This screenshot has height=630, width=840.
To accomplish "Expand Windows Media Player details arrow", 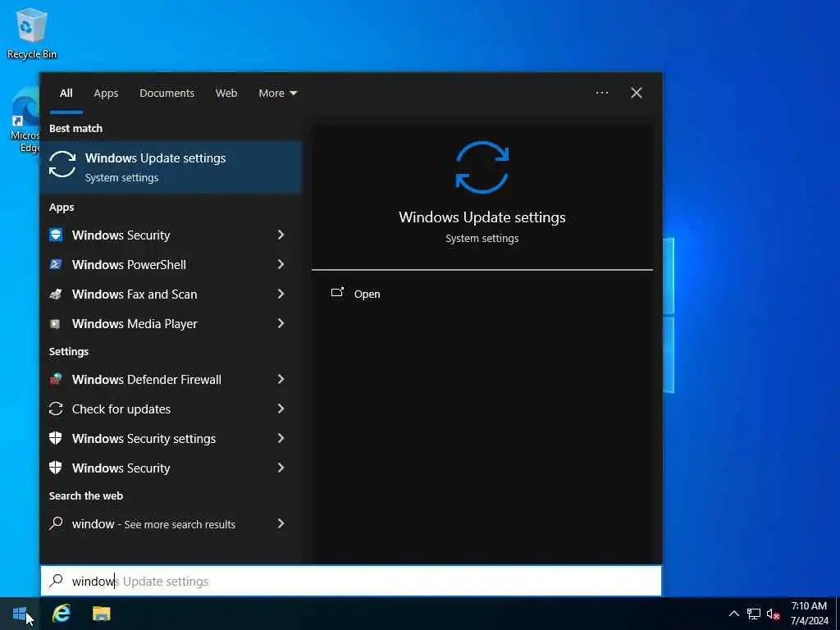I will pyautogui.click(x=281, y=323).
